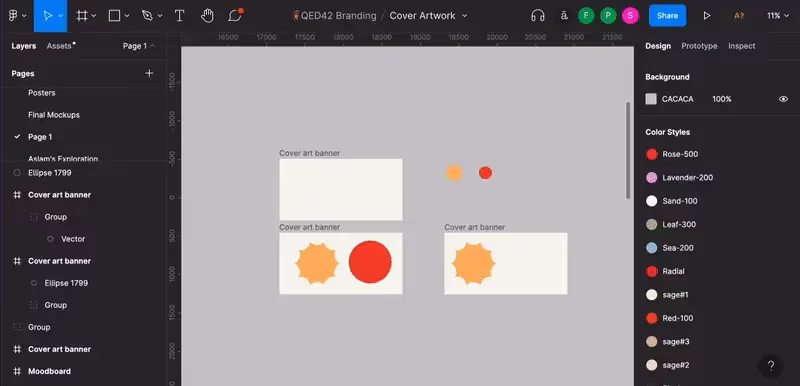The width and height of the screenshot is (800, 386).
Task: Toggle background visibility eye icon
Action: 784,99
